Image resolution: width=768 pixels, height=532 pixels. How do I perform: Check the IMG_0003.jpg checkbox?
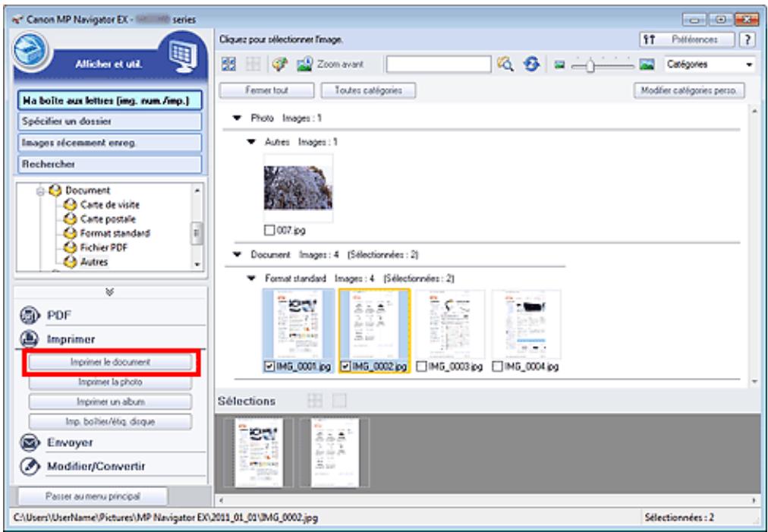pos(421,367)
